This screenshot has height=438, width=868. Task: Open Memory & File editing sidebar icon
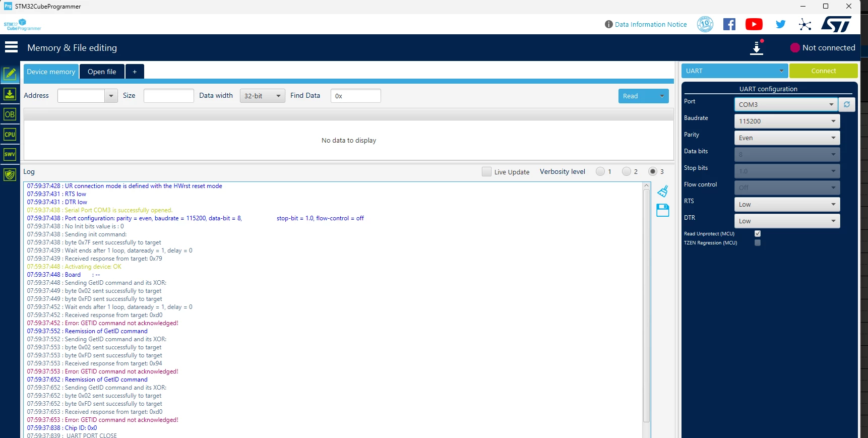coord(10,75)
